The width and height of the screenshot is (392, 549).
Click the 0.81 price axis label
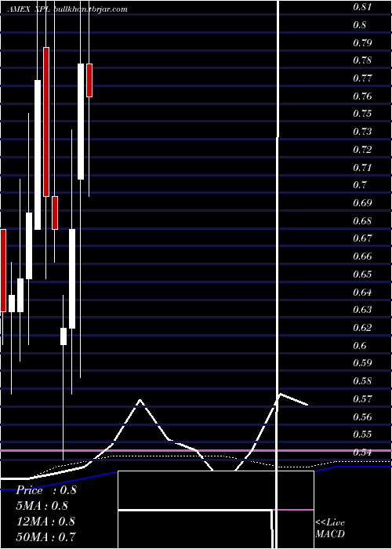[x=362, y=6]
